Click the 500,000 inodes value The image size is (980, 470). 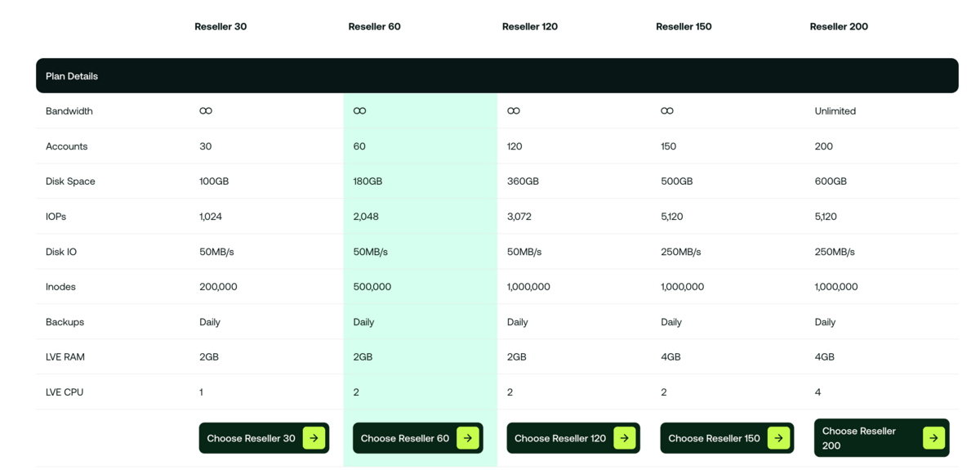pyautogui.click(x=372, y=287)
